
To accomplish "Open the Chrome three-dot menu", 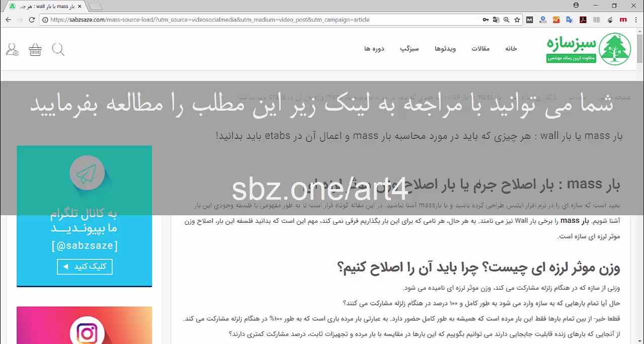I will [636, 20].
